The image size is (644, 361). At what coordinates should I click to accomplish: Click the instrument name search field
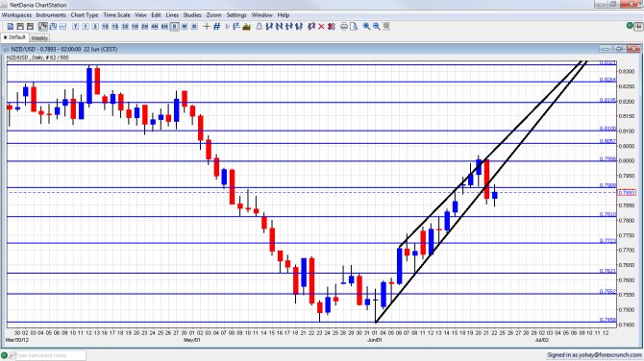point(51,355)
